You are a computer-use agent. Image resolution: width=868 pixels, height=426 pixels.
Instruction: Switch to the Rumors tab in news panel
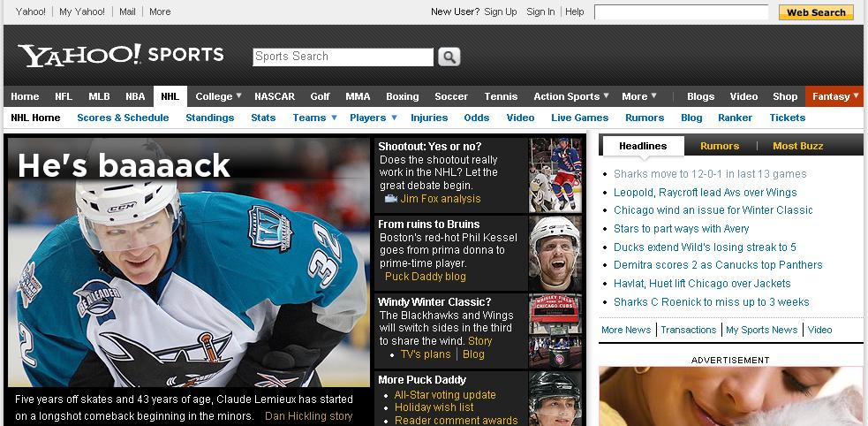tap(720, 146)
